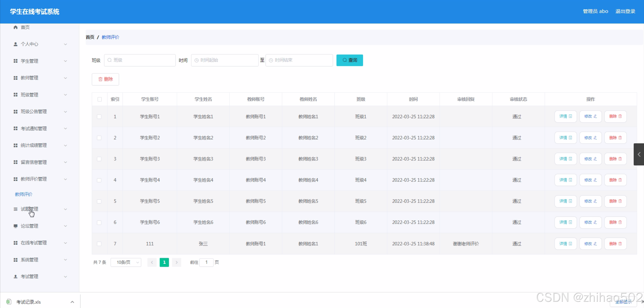Click the monitor icon beside 论坛管理

click(x=15, y=226)
